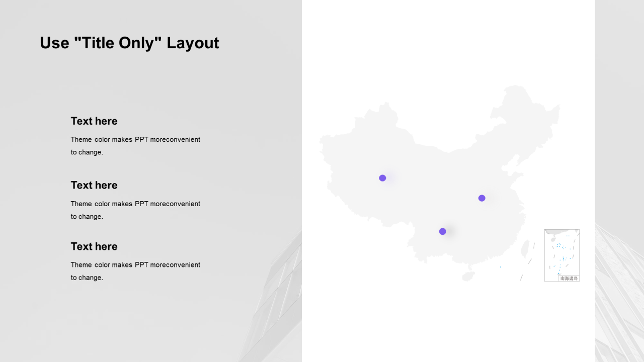Select the second "Text here" heading

(94, 185)
